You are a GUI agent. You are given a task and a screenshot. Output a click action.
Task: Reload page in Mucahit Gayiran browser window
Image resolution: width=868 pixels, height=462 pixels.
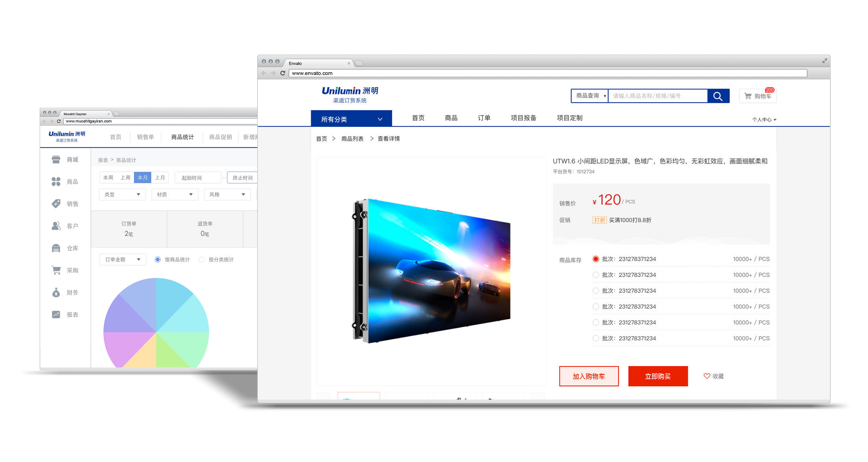pyautogui.click(x=59, y=121)
